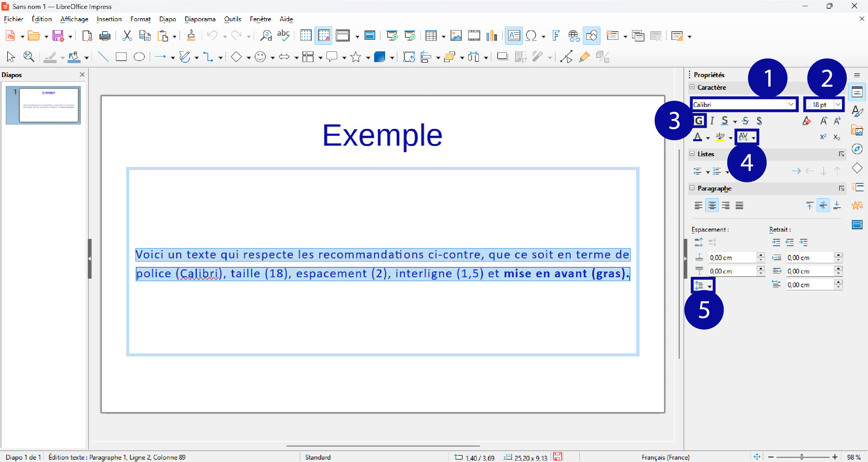Close the Diapos panel
The image size is (868, 462).
click(x=82, y=75)
